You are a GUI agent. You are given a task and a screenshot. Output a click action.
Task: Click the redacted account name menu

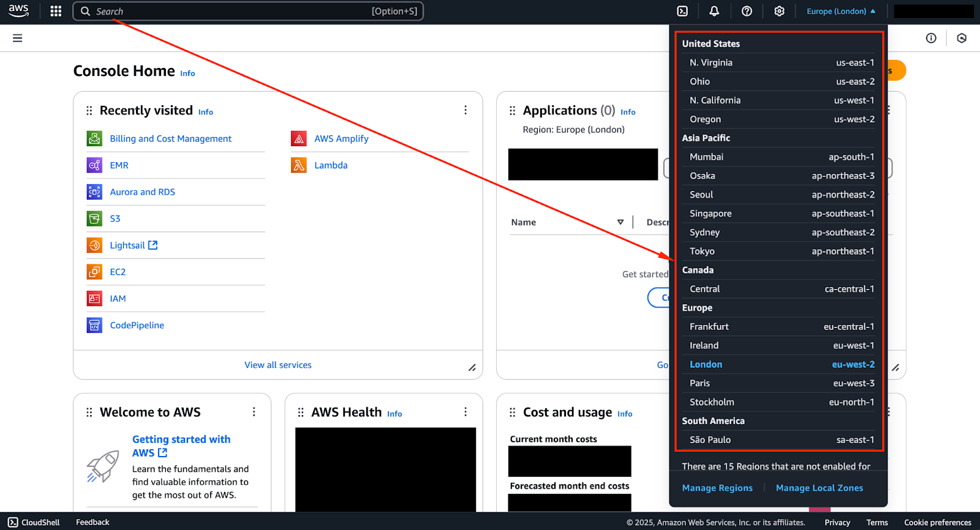point(933,11)
